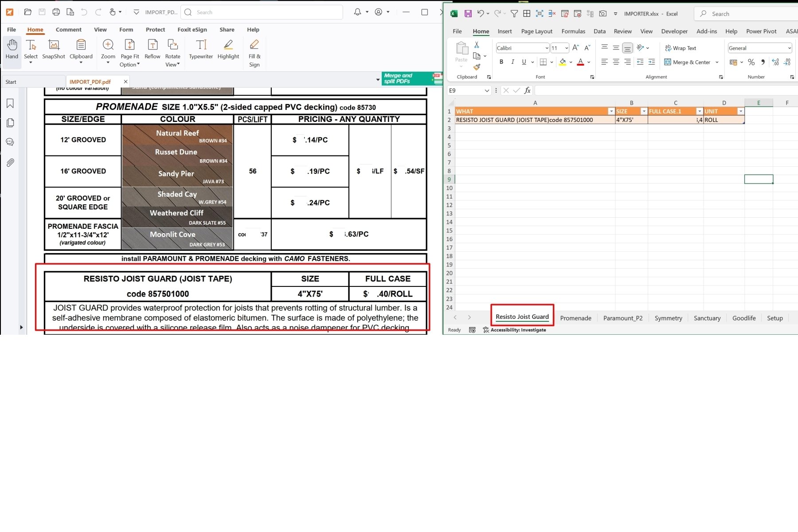Expand the Foxit Zoom dropdown

(x=108, y=63)
